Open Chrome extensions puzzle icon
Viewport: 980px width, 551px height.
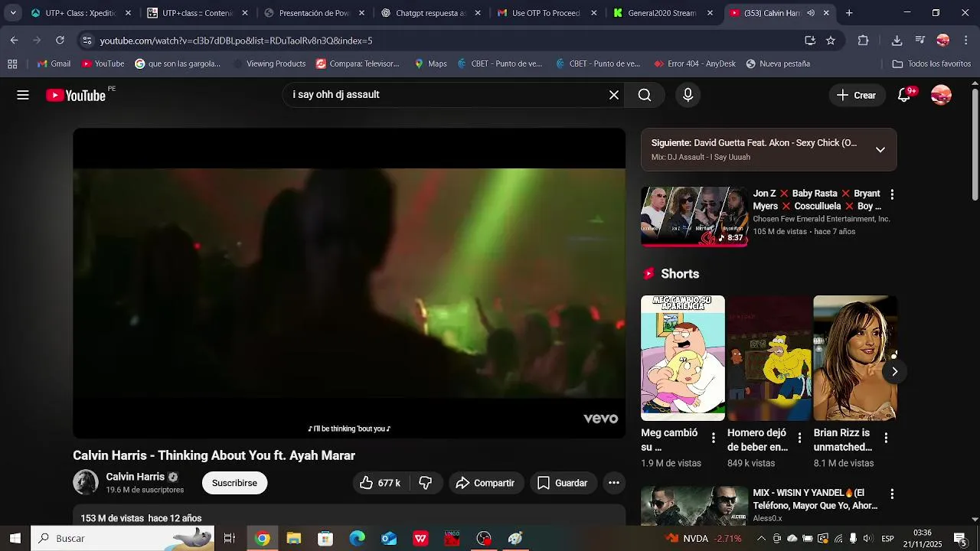[x=863, y=41]
